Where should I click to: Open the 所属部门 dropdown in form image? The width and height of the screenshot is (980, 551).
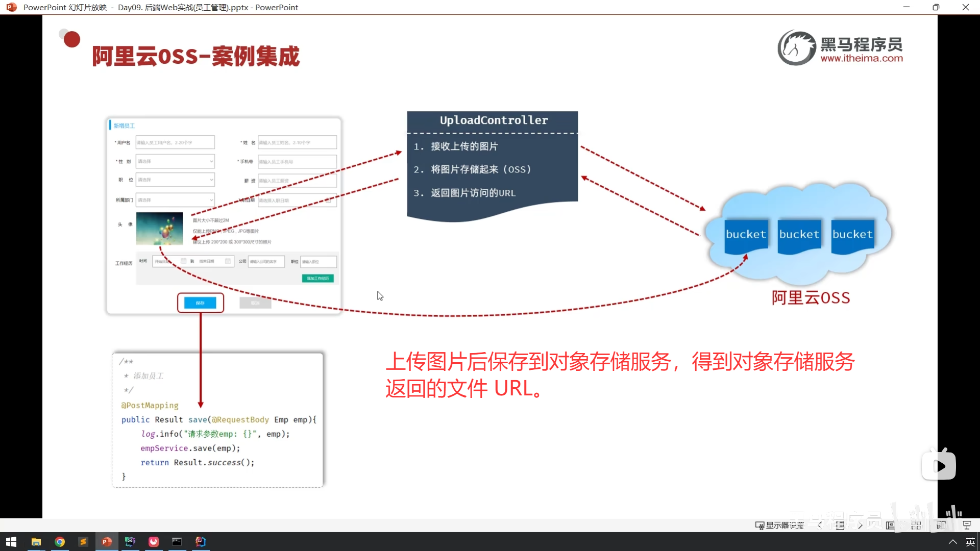click(x=175, y=200)
